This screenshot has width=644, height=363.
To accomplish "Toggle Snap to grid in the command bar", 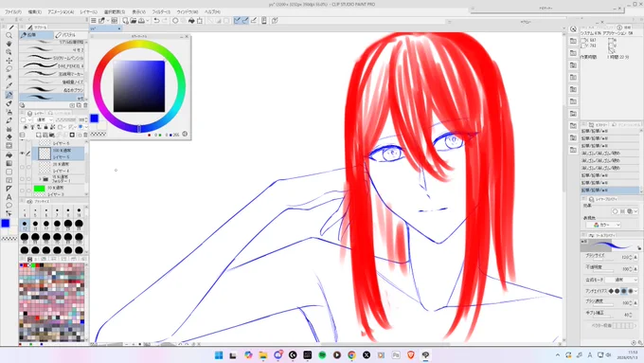I will 254,21.
